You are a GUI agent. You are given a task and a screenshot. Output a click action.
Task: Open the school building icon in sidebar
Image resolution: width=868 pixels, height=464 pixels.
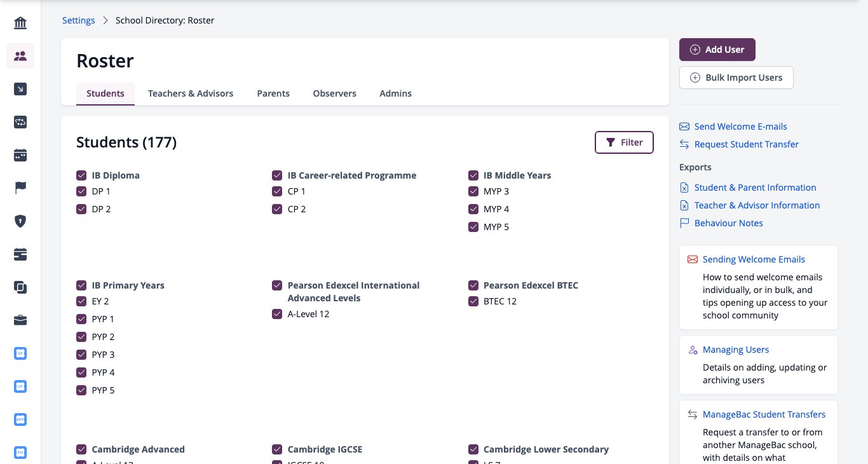[20, 24]
